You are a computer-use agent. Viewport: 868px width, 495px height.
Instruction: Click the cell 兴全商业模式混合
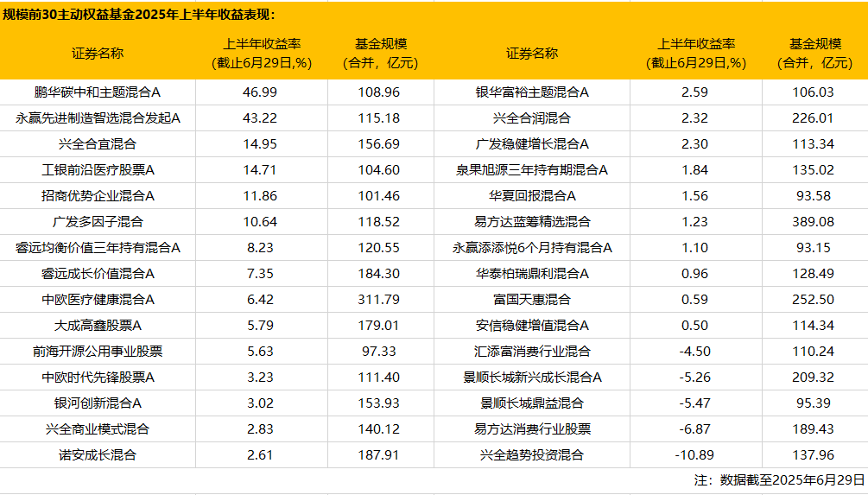pos(98,429)
